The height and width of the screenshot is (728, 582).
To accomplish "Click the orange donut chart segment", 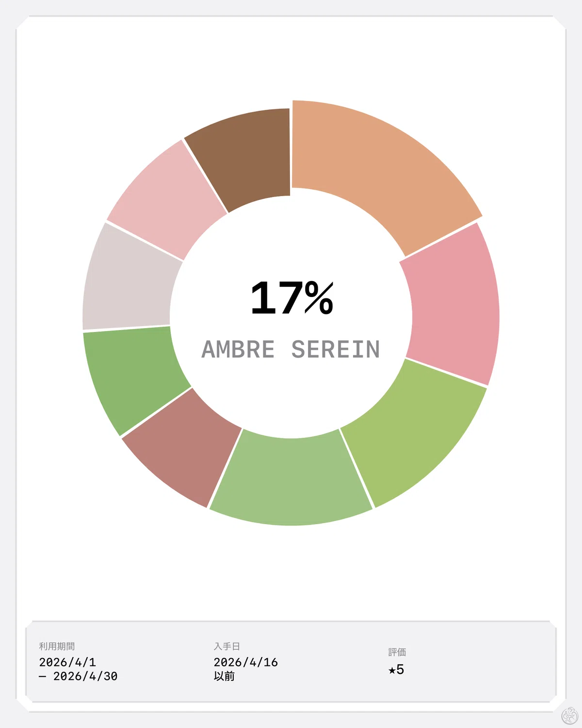I will click(378, 165).
